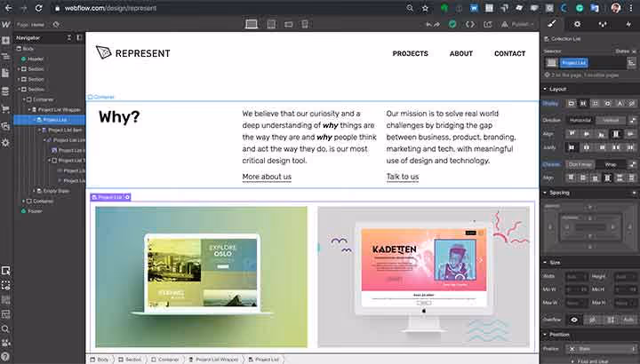Click CONTACT nav link on canvas
The height and width of the screenshot is (364, 640).
[510, 53]
